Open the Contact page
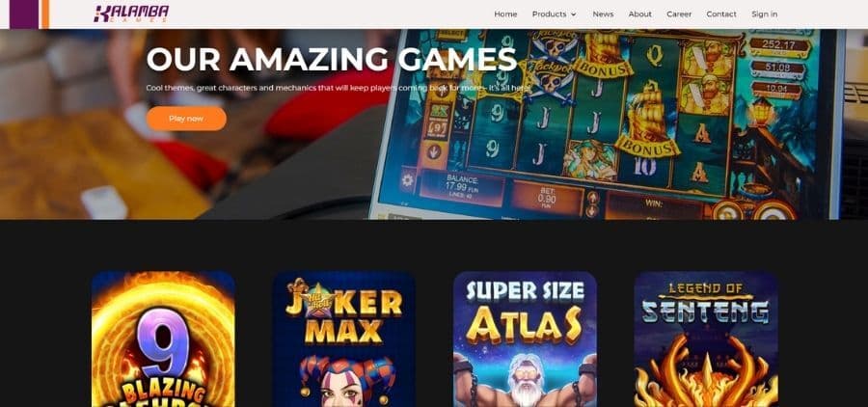 pyautogui.click(x=721, y=14)
